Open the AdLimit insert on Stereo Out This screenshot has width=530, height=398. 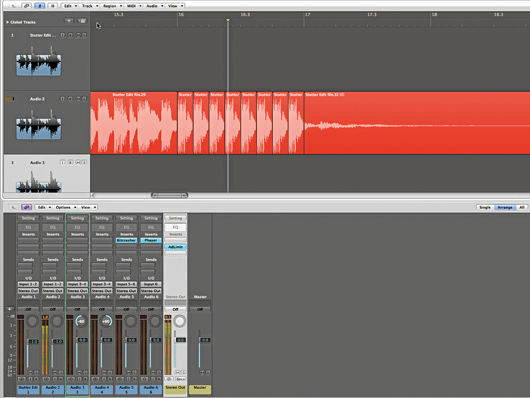(175, 247)
